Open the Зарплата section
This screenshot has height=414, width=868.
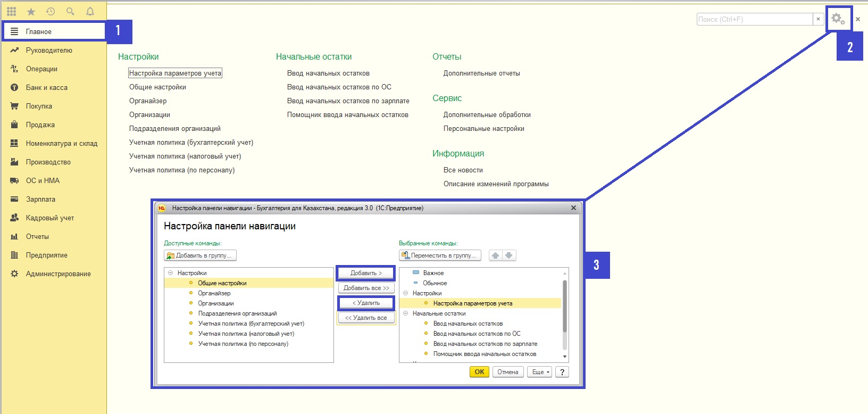pyautogui.click(x=54, y=199)
